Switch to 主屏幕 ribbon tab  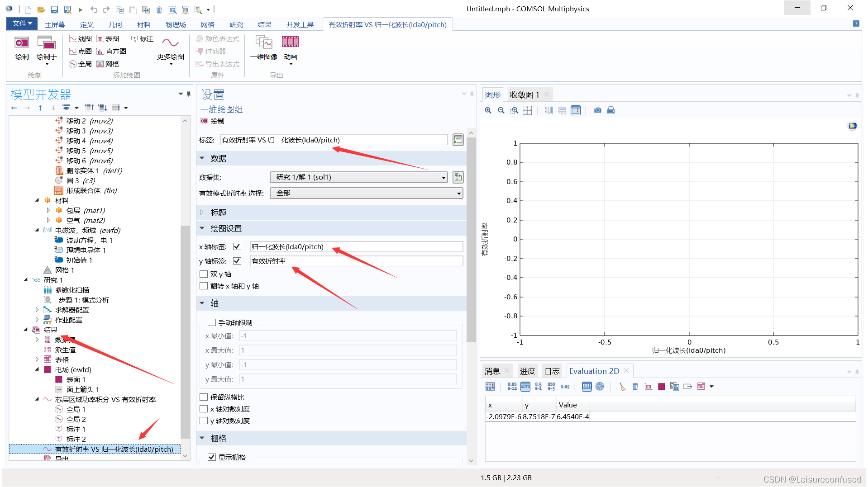click(x=55, y=25)
